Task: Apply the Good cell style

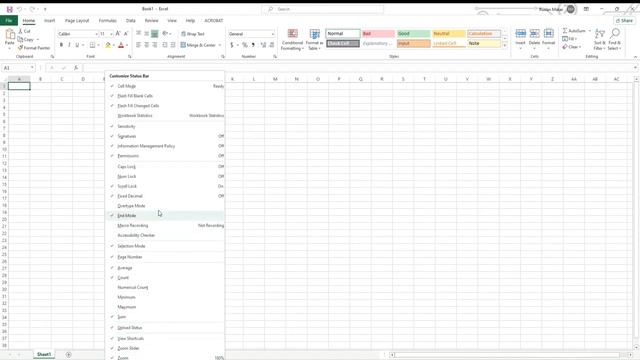Action: click(413, 33)
